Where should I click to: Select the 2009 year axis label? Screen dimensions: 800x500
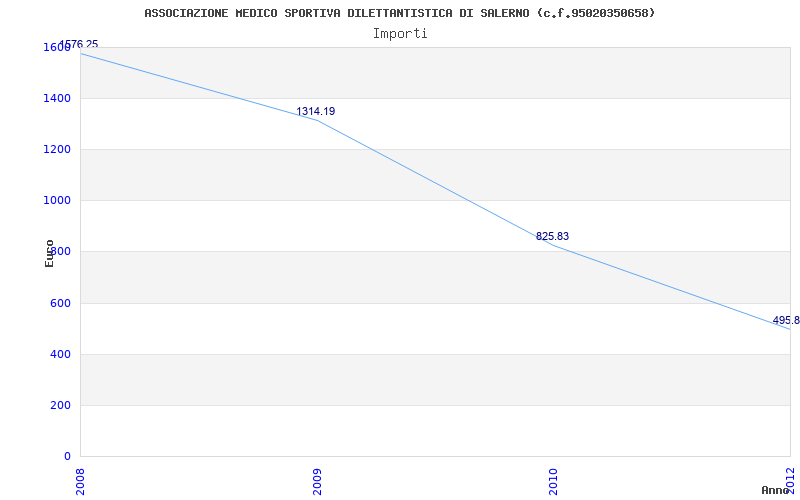[x=317, y=480]
